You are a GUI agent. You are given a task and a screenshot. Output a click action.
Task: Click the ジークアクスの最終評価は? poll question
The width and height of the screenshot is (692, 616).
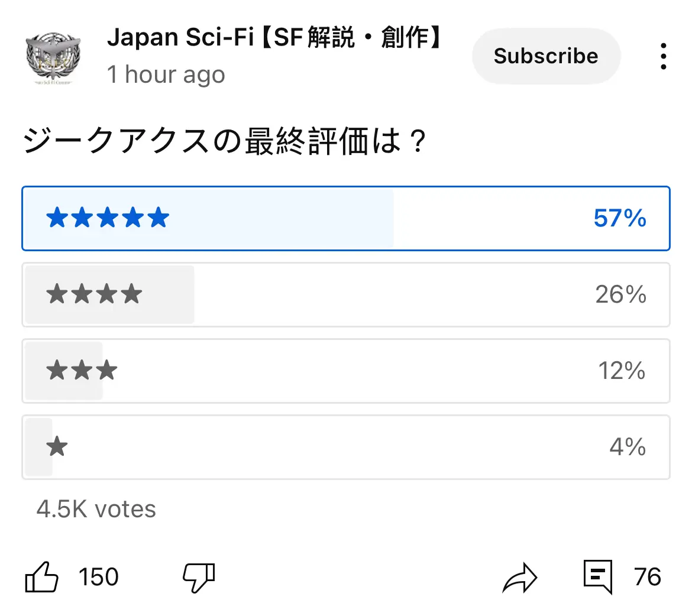point(225,141)
